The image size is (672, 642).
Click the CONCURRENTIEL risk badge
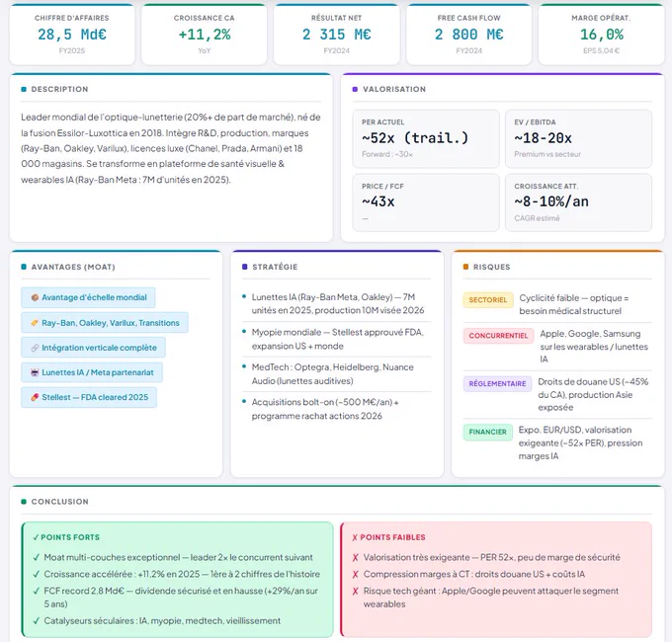(x=498, y=336)
